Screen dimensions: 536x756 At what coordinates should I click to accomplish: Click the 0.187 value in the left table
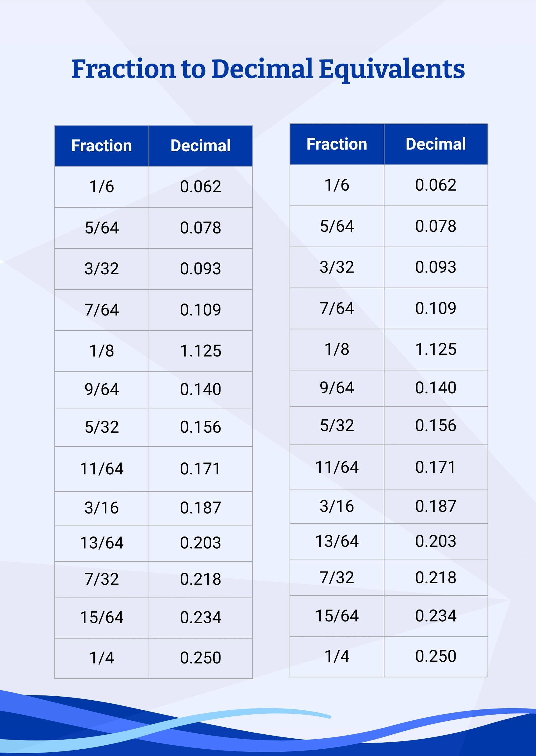(200, 508)
